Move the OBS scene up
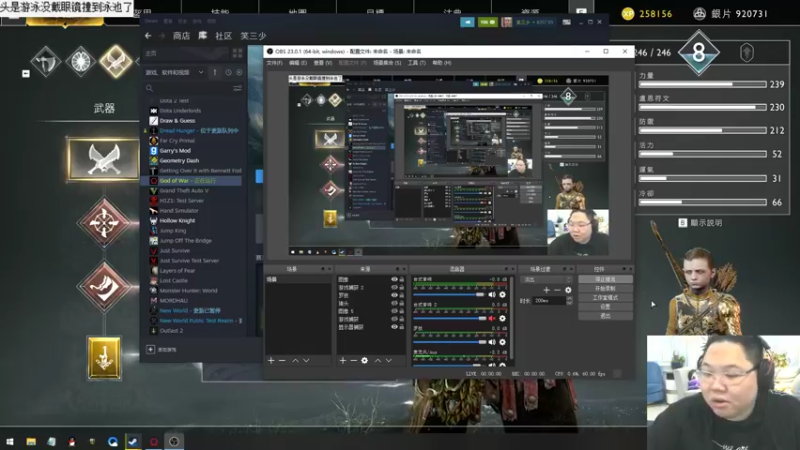 click(295, 361)
